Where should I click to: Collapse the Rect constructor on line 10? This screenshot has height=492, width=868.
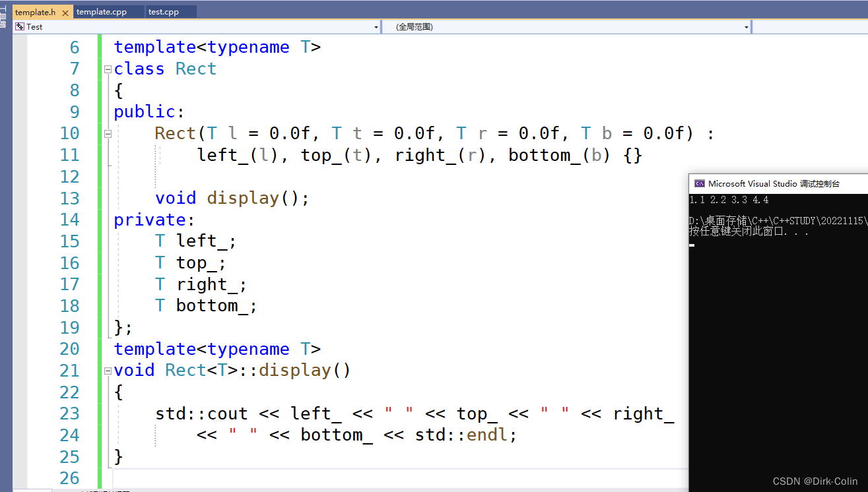pos(108,133)
